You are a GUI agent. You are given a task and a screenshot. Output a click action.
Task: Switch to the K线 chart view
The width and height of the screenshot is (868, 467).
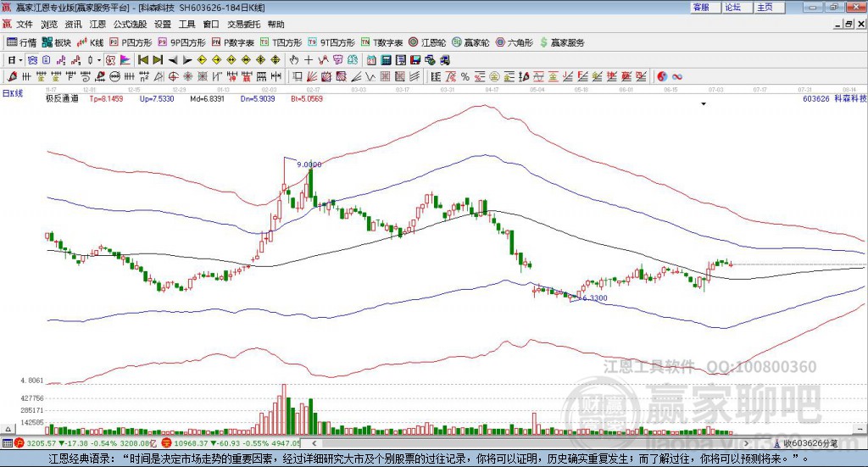pyautogui.click(x=90, y=42)
